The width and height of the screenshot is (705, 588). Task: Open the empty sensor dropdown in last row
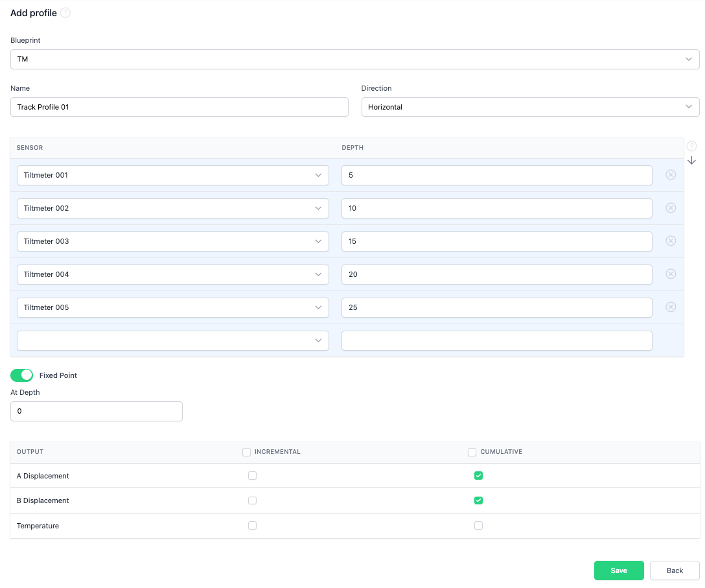pos(172,340)
